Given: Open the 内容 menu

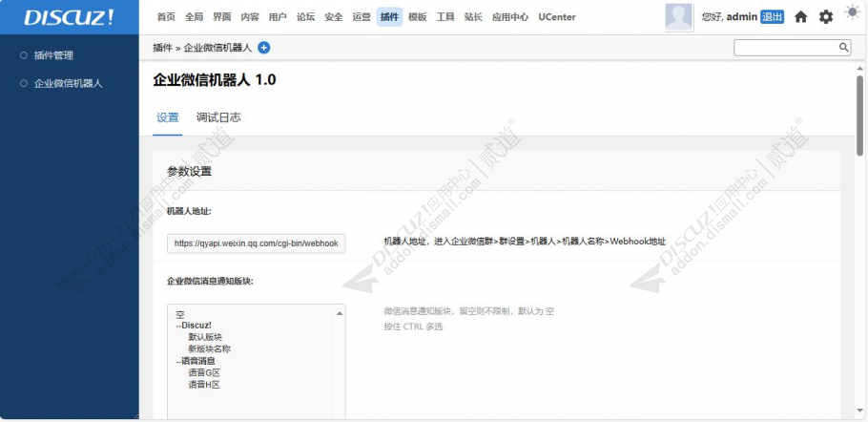Looking at the screenshot, I should (x=250, y=17).
